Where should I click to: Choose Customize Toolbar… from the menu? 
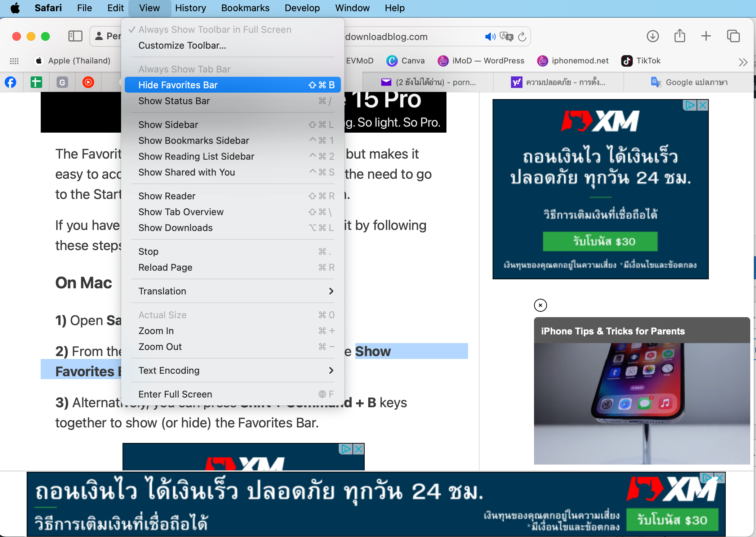182,45
